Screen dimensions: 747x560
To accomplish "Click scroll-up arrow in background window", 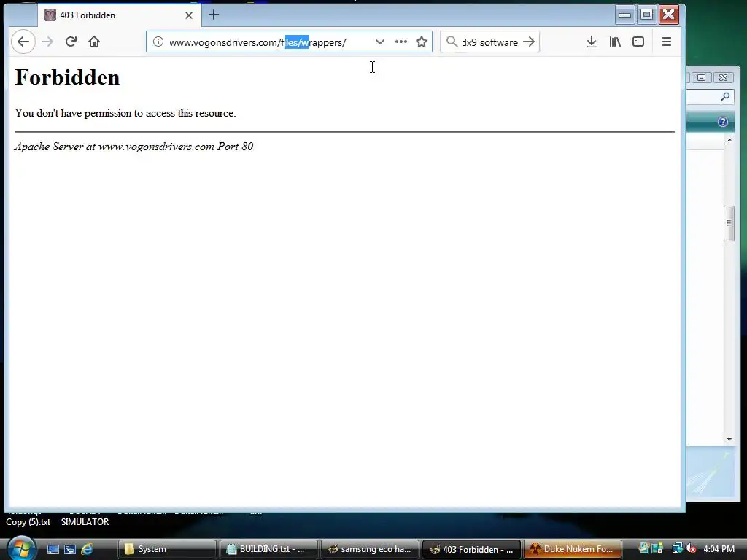I will (729, 141).
